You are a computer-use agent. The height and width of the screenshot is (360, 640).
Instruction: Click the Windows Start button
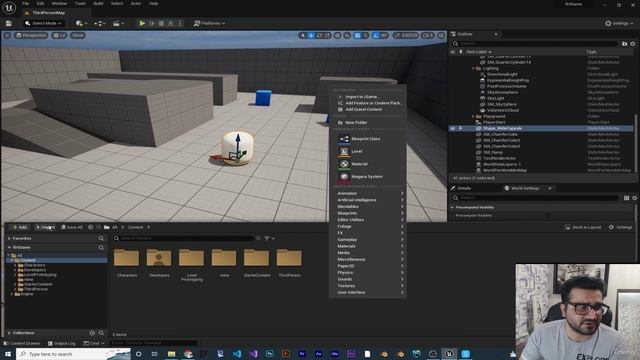(x=8, y=354)
